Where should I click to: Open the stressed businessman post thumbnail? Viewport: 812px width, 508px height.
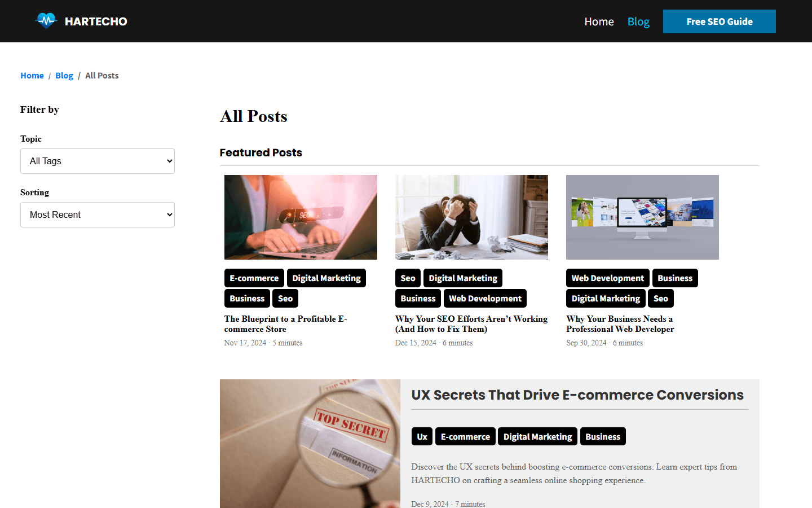click(x=471, y=217)
